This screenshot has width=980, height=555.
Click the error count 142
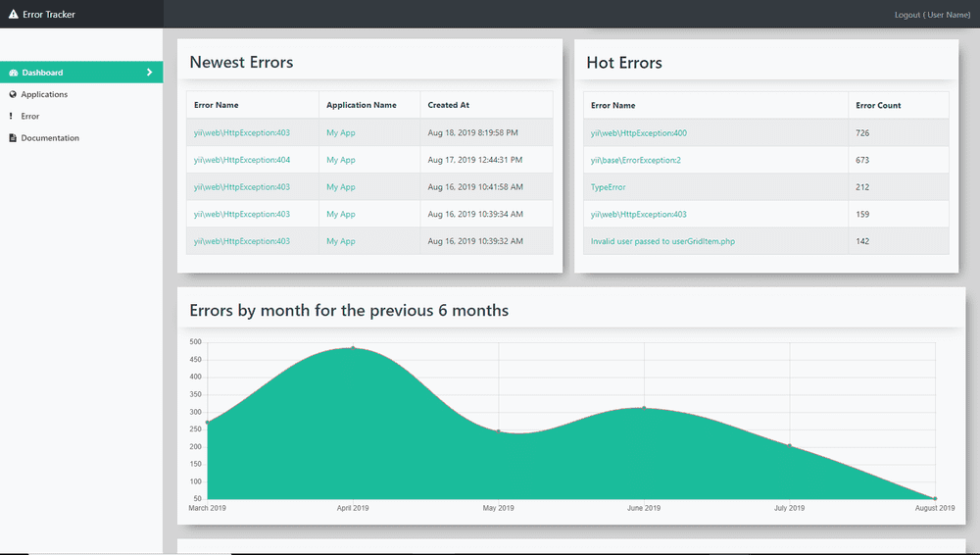[x=862, y=241]
